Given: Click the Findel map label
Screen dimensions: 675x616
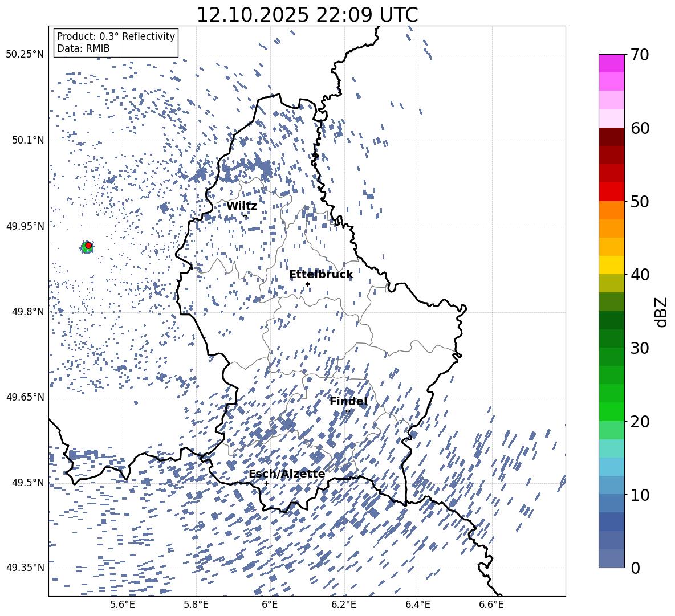Looking at the screenshot, I should 348,402.
